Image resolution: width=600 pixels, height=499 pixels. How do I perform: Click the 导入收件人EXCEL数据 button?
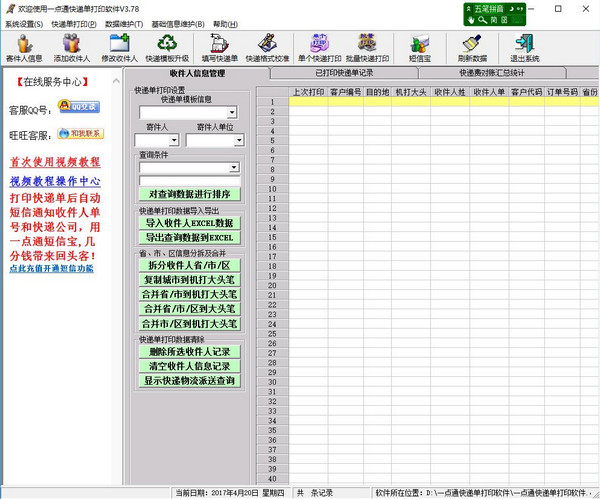tap(189, 223)
